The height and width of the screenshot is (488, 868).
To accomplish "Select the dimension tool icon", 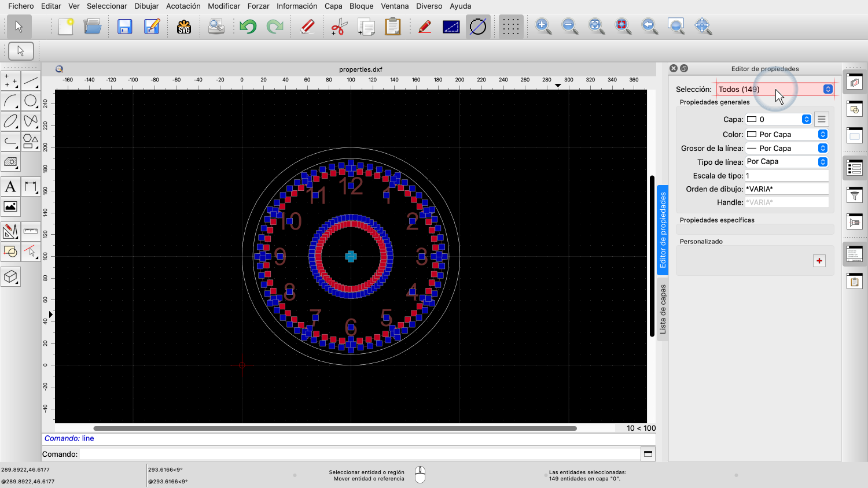I will pos(31,187).
